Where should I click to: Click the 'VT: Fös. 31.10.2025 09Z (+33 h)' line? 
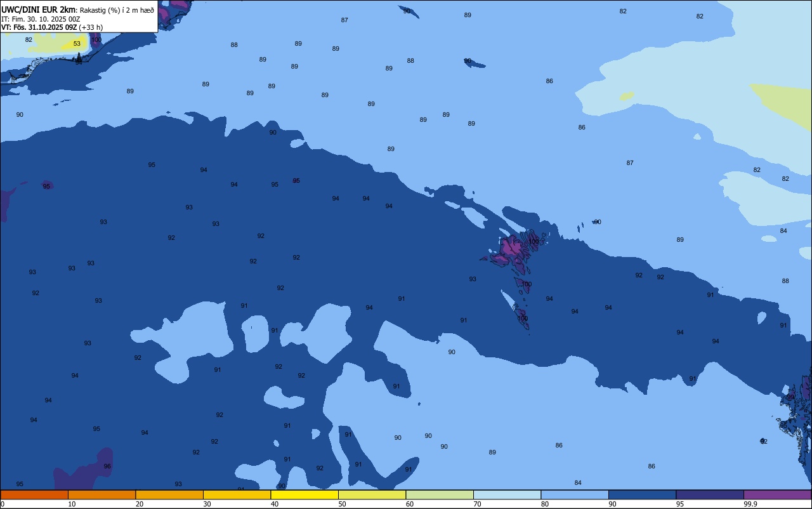coord(52,27)
